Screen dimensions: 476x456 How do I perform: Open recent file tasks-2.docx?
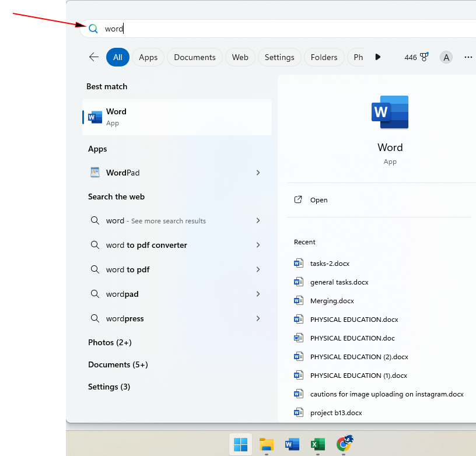(330, 264)
